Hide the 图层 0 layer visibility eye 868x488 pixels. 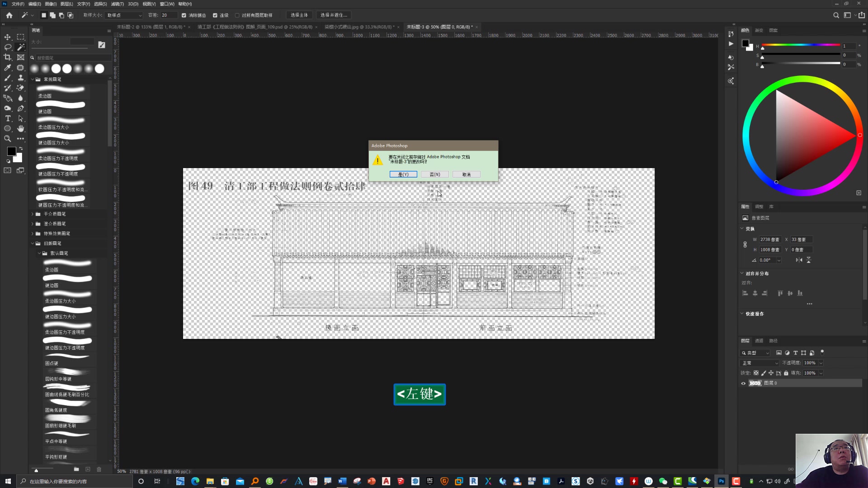click(x=743, y=383)
